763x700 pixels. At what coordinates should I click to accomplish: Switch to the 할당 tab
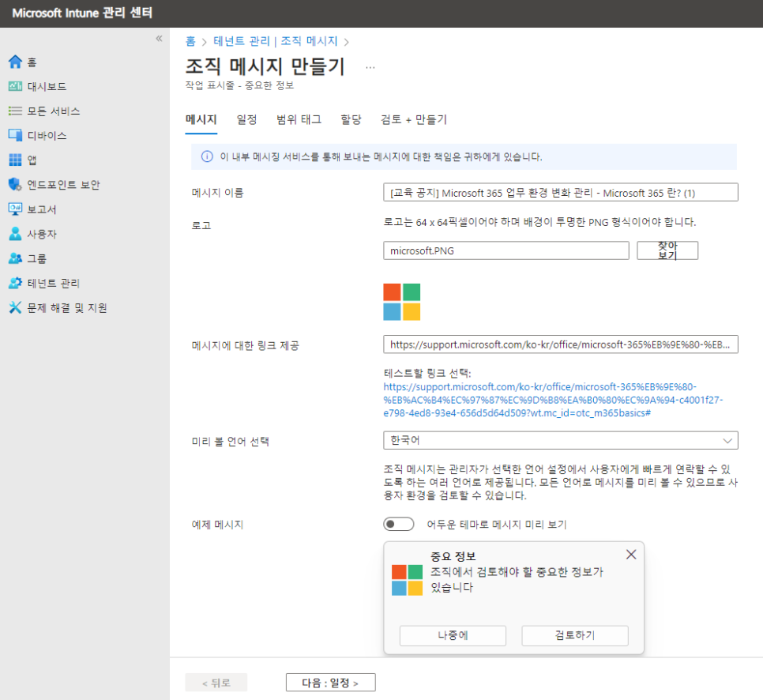click(351, 119)
